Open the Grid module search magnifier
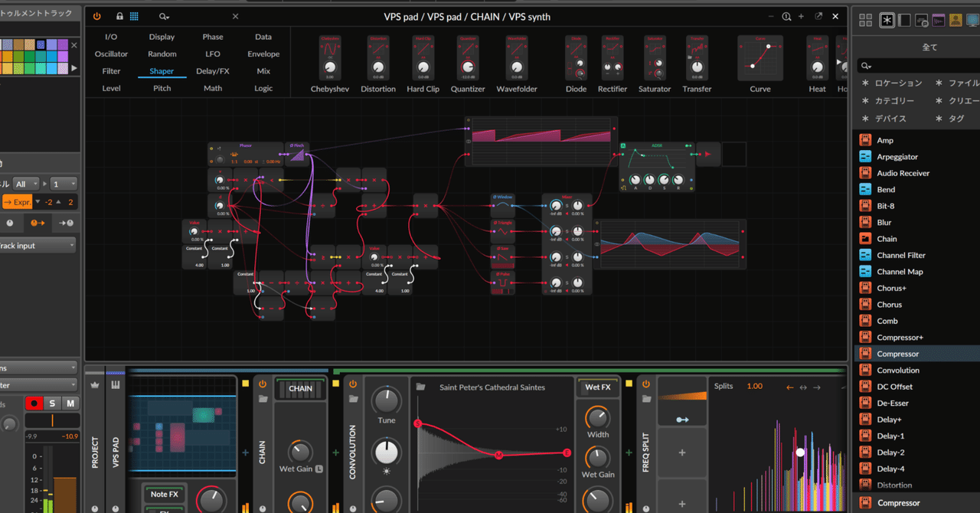Viewport: 980px width, 513px height. 164,16
